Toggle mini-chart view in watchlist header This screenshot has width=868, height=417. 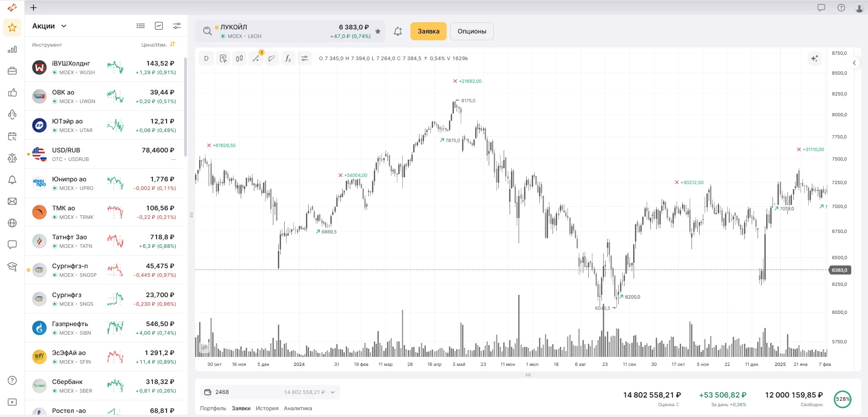[x=159, y=26]
